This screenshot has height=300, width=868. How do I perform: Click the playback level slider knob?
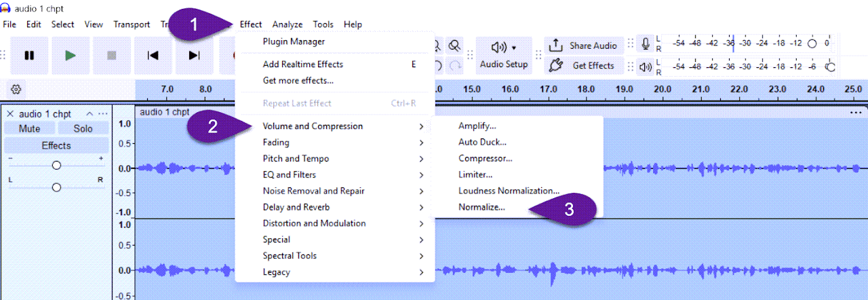[x=830, y=67]
